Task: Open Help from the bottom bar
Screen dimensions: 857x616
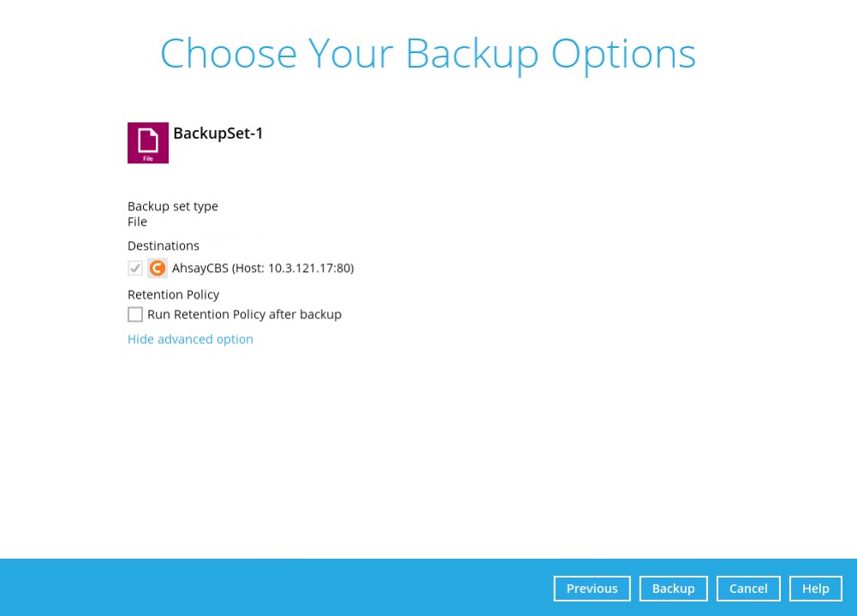Action: pos(814,588)
